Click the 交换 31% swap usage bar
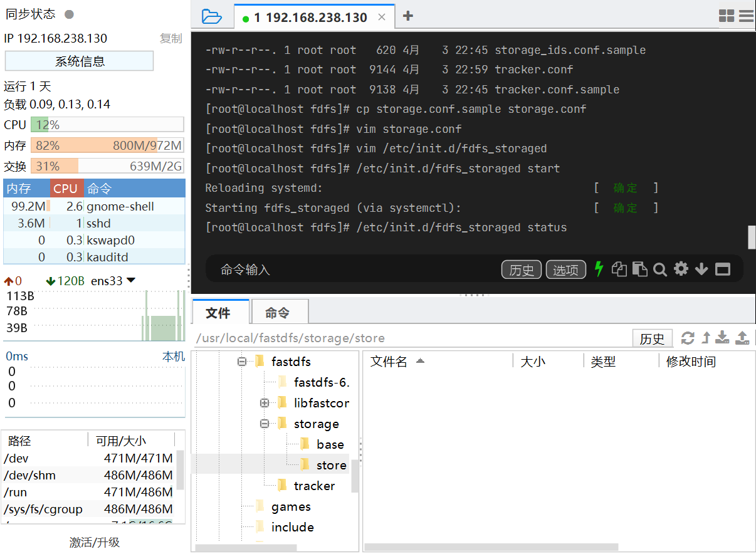 pyautogui.click(x=107, y=166)
